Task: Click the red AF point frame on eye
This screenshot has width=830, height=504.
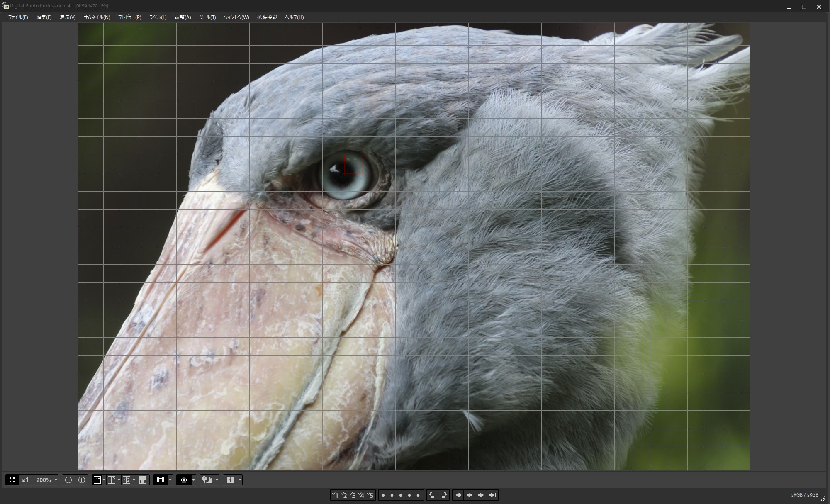Action: click(353, 165)
